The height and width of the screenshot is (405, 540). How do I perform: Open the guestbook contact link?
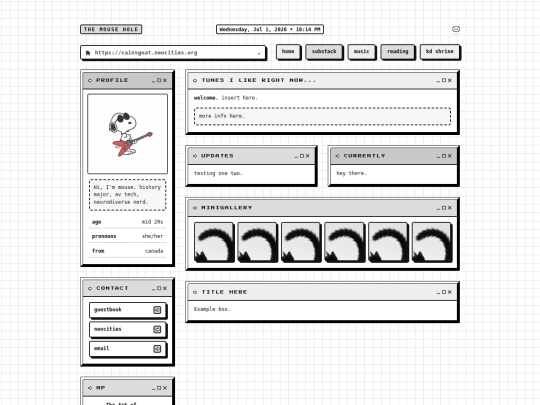128,310
